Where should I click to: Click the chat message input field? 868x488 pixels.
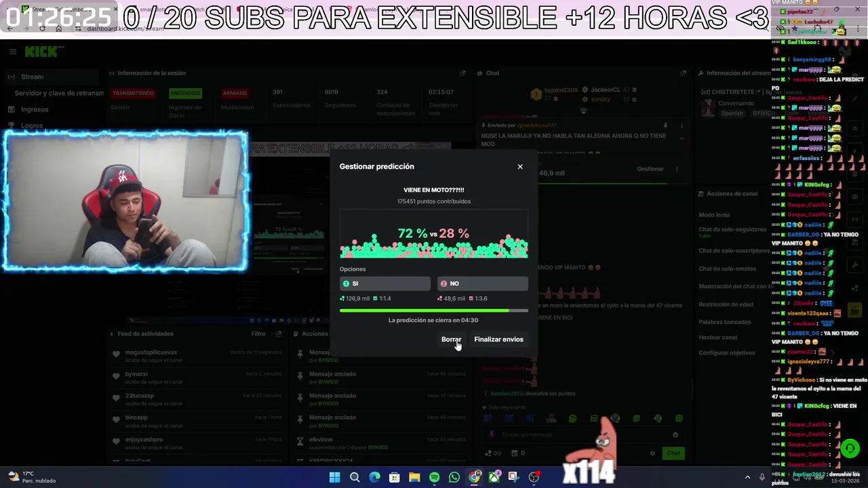(x=583, y=434)
